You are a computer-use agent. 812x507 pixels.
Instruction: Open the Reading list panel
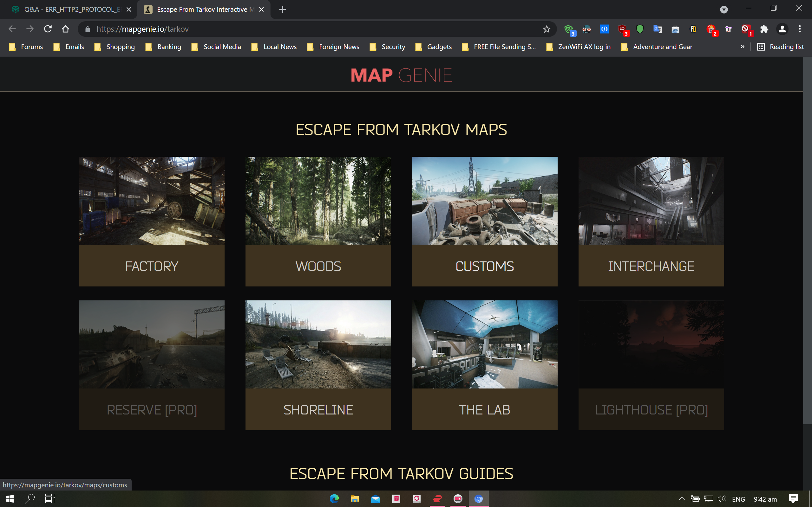[781, 47]
